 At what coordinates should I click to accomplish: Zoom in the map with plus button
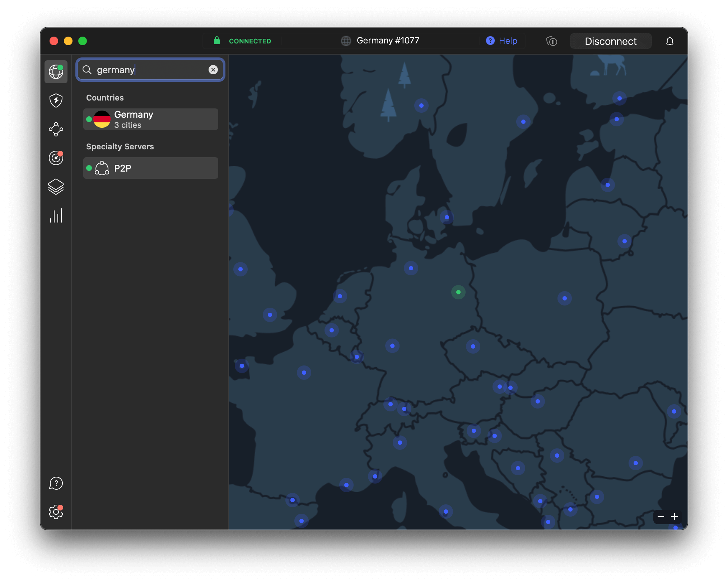[x=675, y=517]
